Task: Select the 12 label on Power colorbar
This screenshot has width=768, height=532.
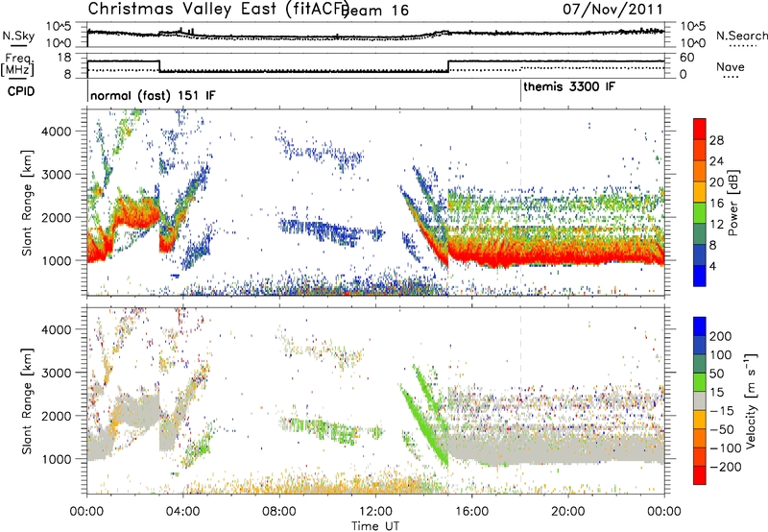Action: click(x=716, y=225)
